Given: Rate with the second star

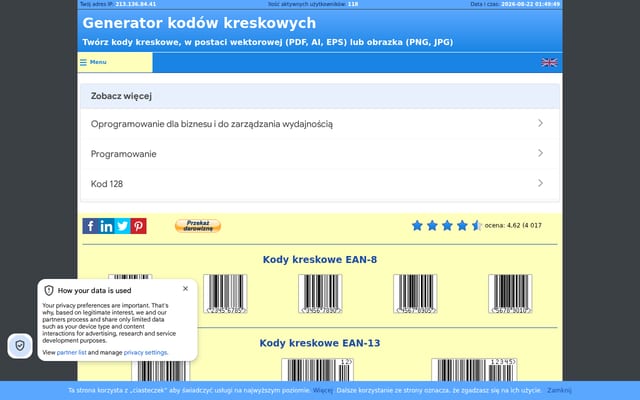Looking at the screenshot, I should click(432, 225).
